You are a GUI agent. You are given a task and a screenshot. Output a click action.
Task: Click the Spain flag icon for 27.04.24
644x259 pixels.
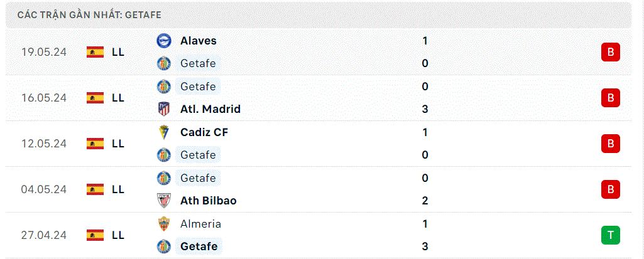96,235
